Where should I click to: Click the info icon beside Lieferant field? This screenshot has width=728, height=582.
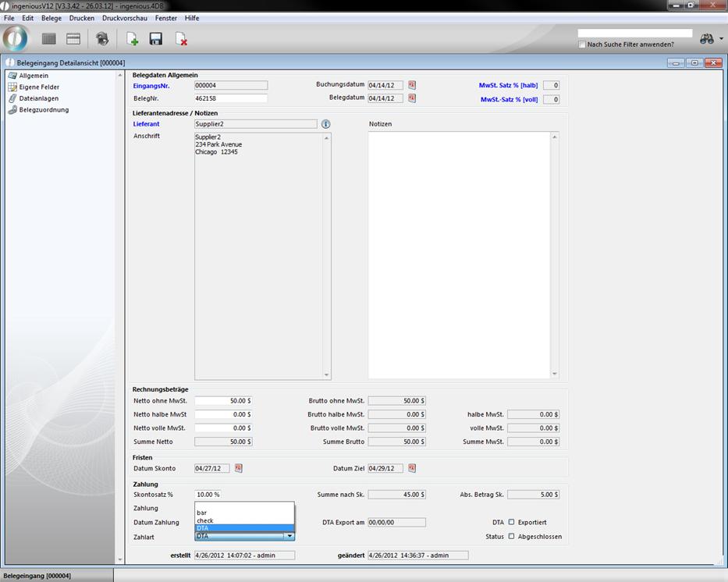pos(326,124)
